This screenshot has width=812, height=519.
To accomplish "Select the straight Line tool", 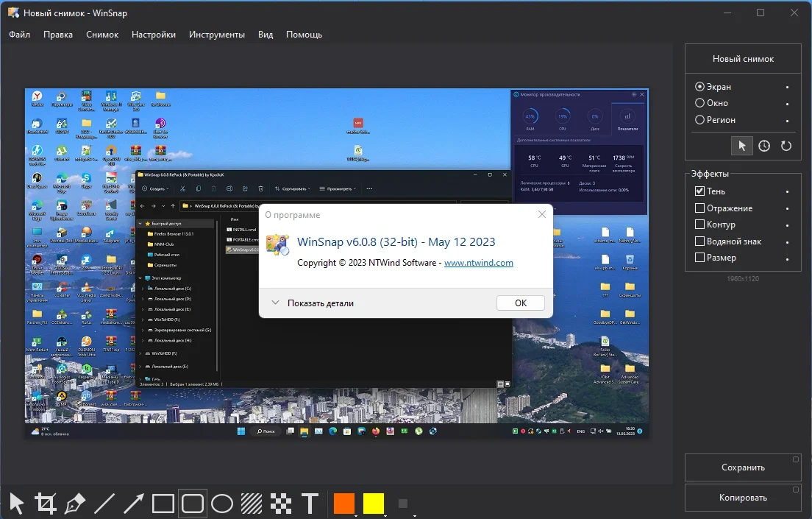I will pyautogui.click(x=104, y=504).
